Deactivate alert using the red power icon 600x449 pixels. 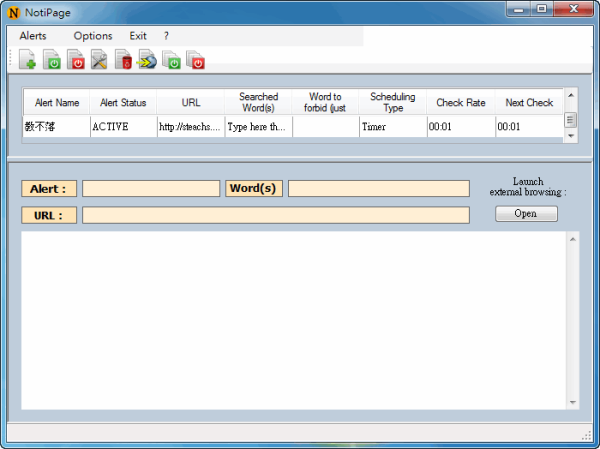pos(76,61)
